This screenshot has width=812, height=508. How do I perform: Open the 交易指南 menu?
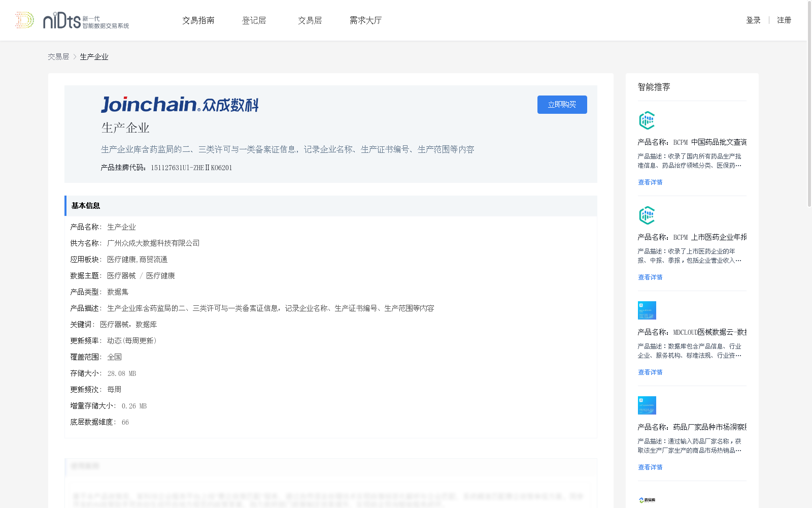tap(198, 20)
